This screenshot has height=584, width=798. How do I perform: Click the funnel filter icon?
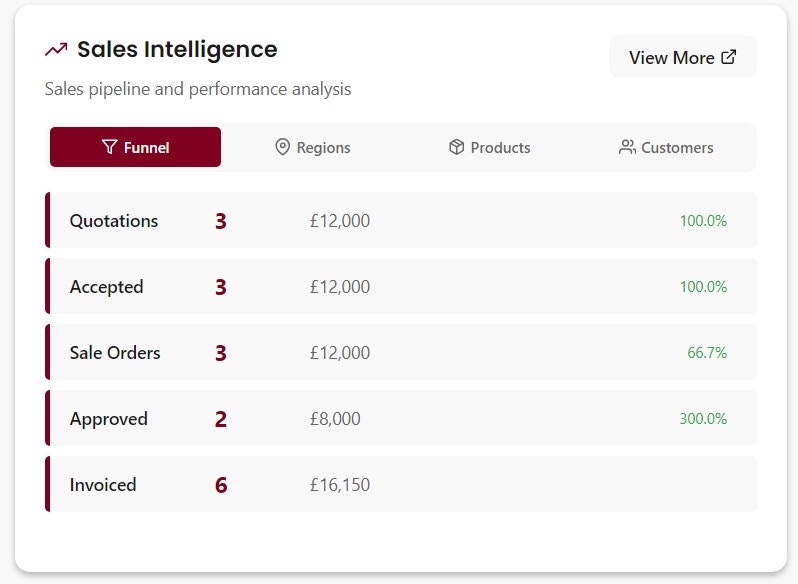pos(109,147)
